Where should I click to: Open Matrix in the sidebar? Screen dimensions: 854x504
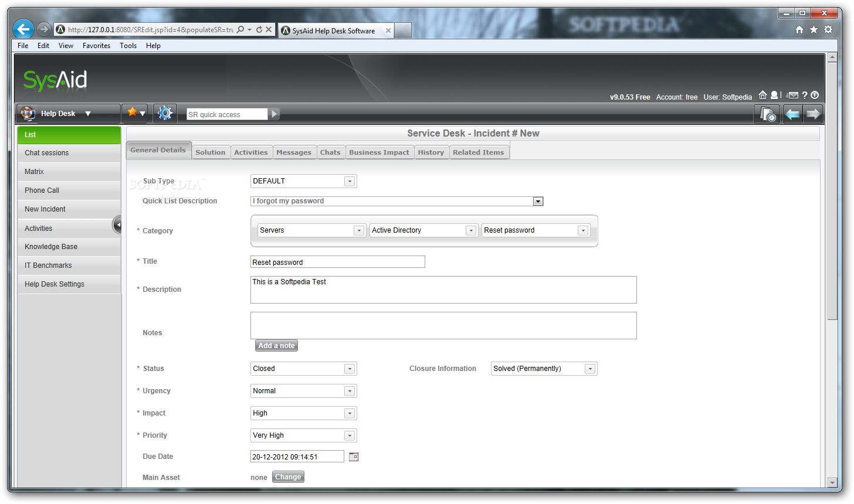point(69,172)
